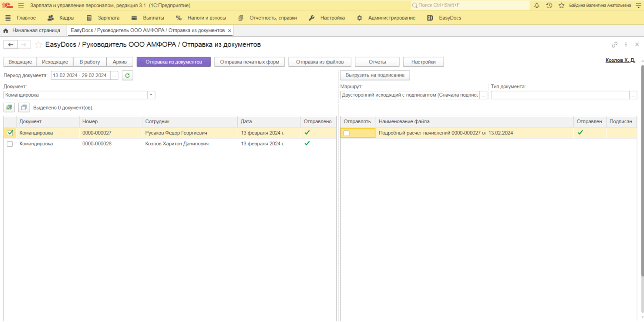Open favorites star in title bar

(561, 5)
